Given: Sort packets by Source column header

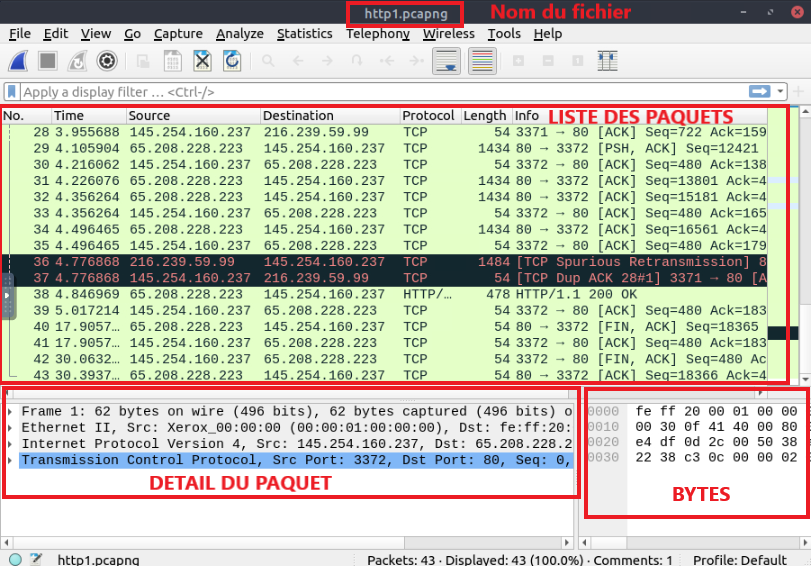Looking at the screenshot, I should 193,115.
